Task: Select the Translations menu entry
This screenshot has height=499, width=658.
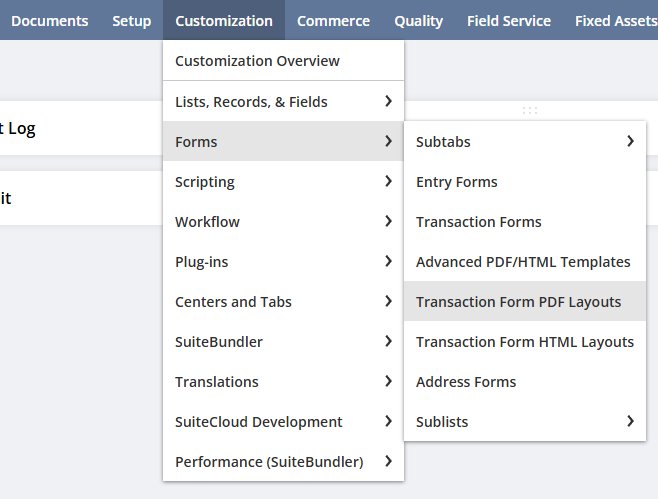Action: tap(283, 381)
